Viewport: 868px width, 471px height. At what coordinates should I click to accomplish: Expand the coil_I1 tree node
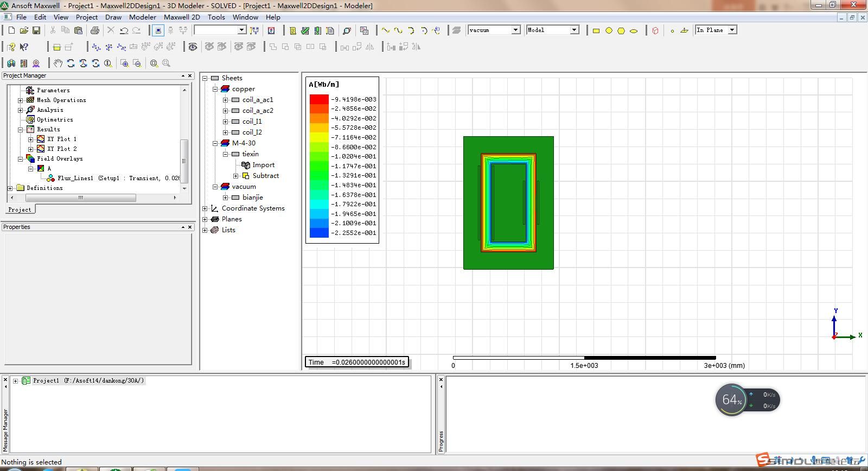(226, 122)
